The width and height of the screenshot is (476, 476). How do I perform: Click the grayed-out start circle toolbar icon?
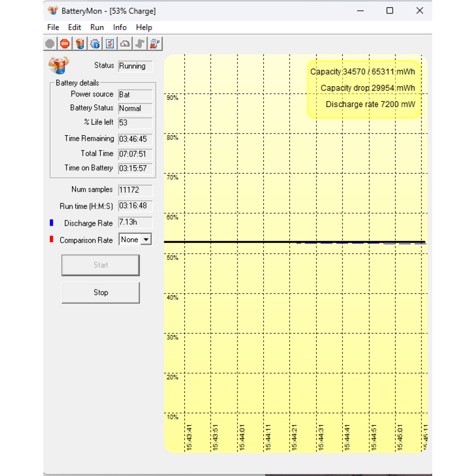coord(50,44)
